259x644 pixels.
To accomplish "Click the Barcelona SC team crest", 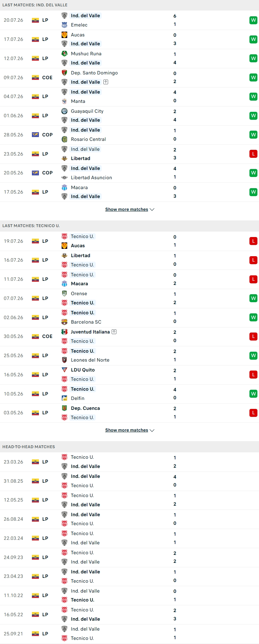I will coord(64,322).
